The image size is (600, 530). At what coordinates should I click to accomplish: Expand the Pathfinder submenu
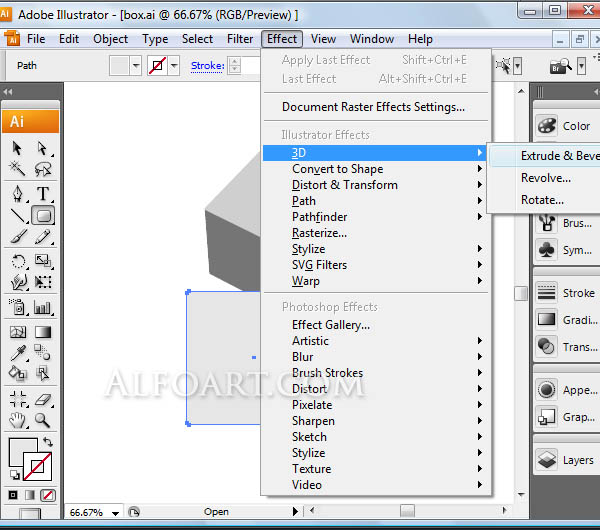[375, 217]
